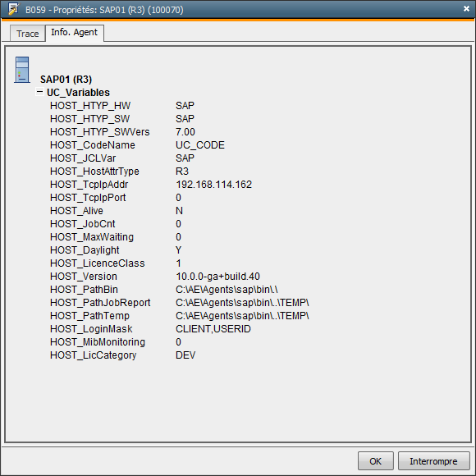Close the properties dialog window
This screenshot has width=476, height=476.
click(466, 9)
